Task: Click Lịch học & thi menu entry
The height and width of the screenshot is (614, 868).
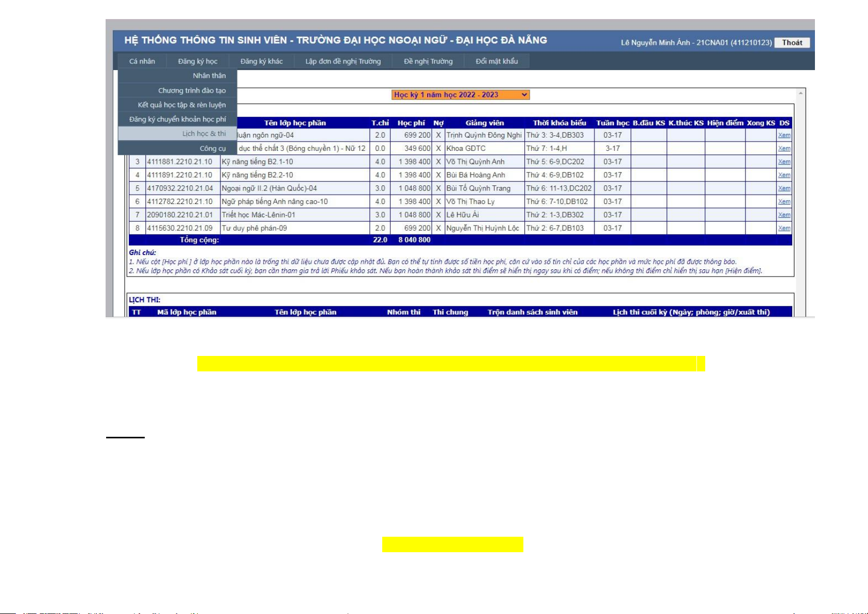Action: coord(204,134)
